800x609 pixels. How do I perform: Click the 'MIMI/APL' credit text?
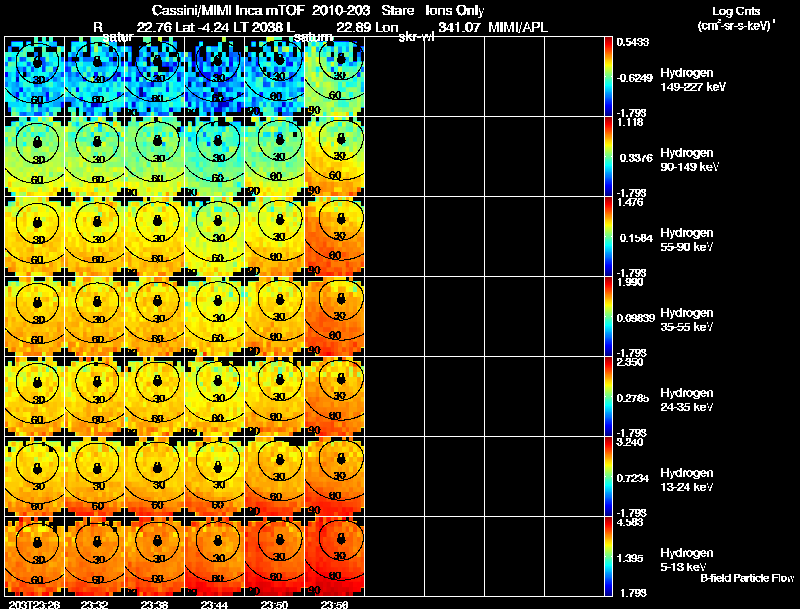(518, 27)
